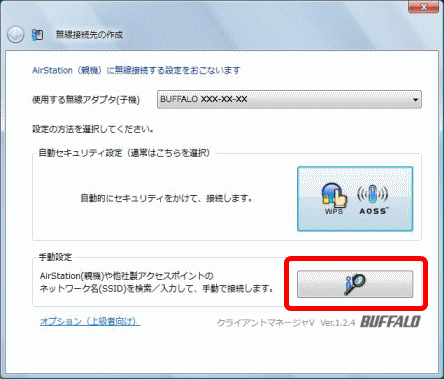This screenshot has height=379, width=444.
Task: Click the wireless connection wizard icon
Action: [37, 35]
